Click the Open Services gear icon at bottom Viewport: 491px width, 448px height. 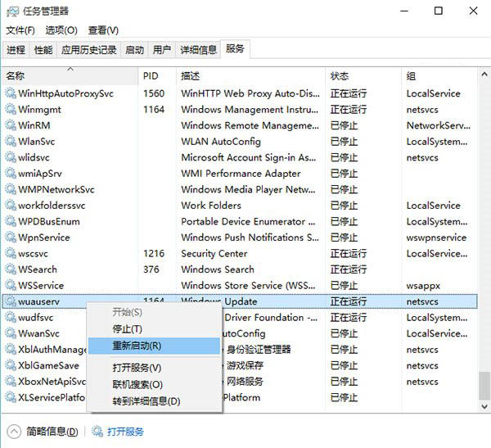coord(97,432)
